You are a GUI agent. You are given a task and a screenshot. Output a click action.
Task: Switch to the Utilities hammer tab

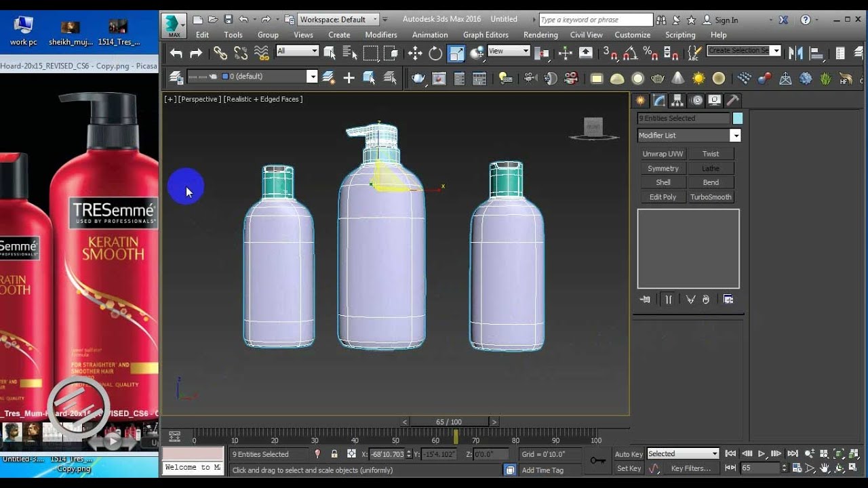pos(732,100)
